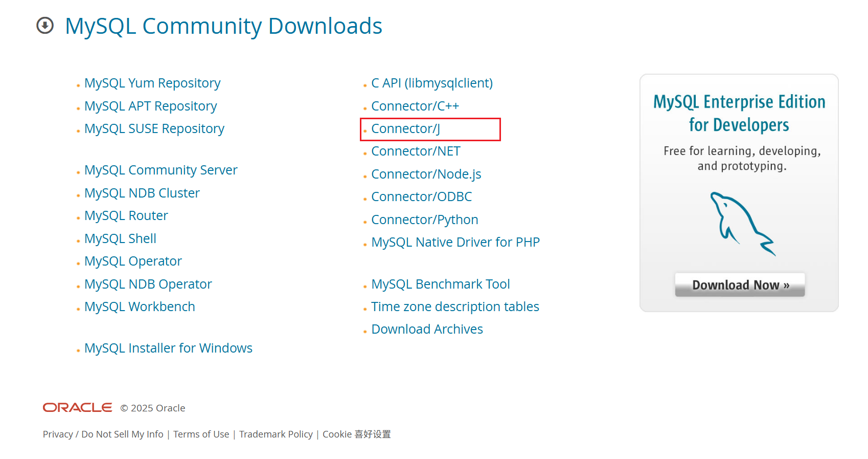Click 'Free for learning, developing, and prototyping.' text
868x459 pixels.
[x=742, y=159]
